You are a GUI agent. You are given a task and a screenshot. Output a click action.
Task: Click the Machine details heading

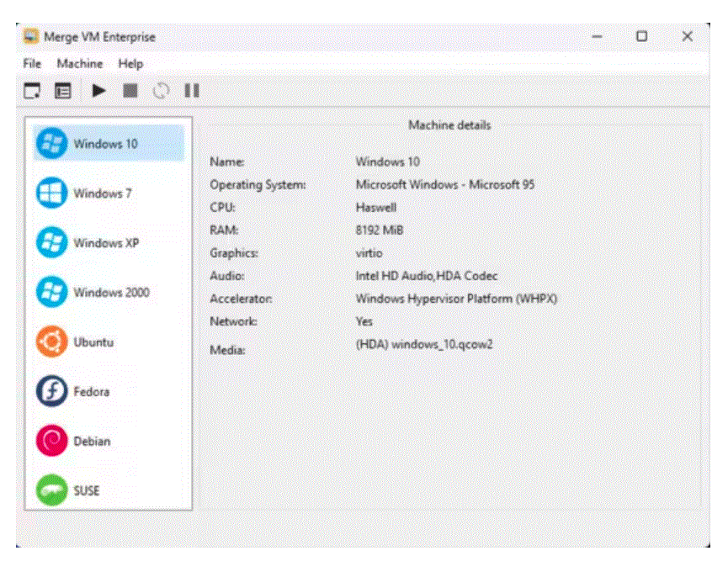[449, 125]
